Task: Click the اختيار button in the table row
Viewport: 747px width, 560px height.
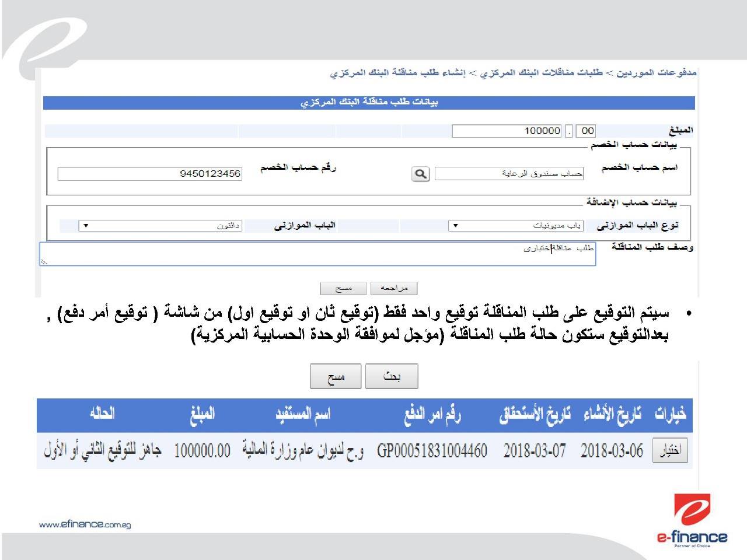Action: pos(670,450)
